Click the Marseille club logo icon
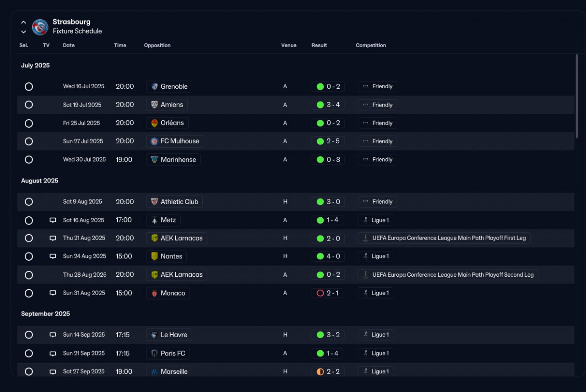This screenshot has width=586, height=392. point(155,371)
